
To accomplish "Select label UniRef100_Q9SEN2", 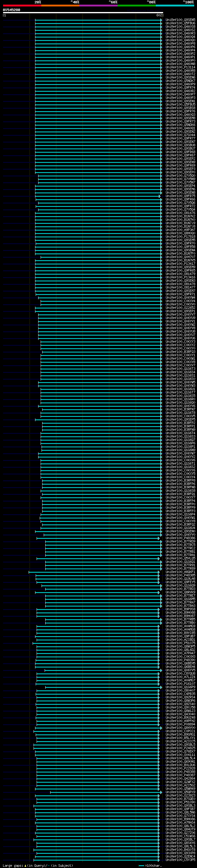I will pos(180,132).
